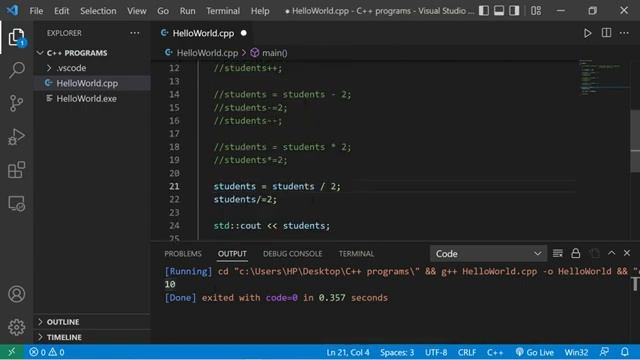This screenshot has width=640, height=360.
Task: Open the Terminal menu
Action: click(x=223, y=11)
